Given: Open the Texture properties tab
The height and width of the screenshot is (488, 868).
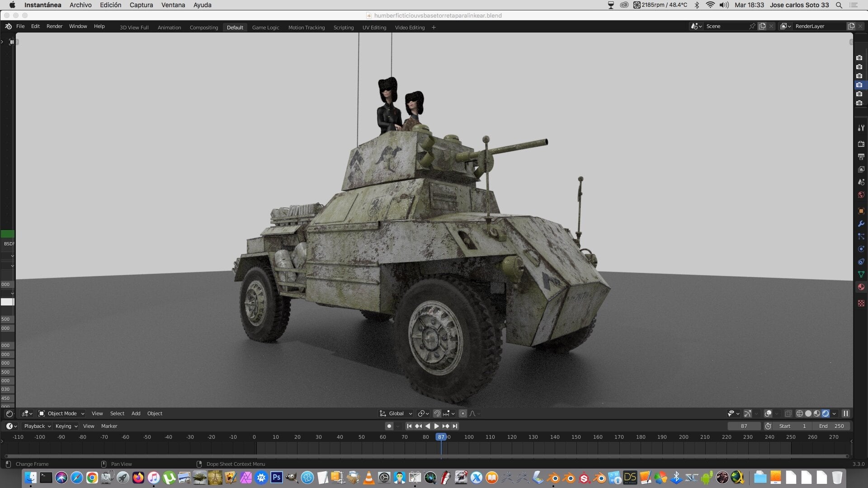Looking at the screenshot, I should [x=861, y=303].
